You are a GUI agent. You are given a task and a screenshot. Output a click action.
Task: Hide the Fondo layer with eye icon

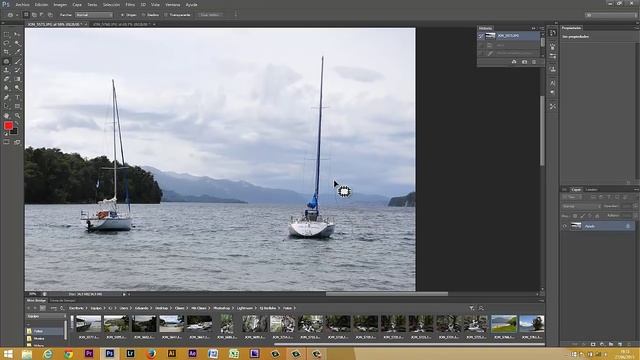pos(565,226)
